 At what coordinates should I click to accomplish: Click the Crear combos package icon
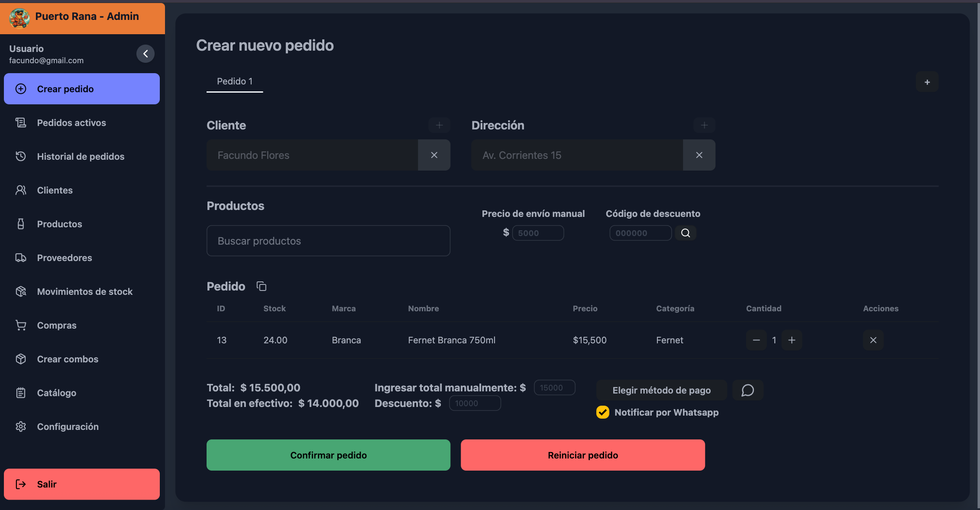click(21, 359)
